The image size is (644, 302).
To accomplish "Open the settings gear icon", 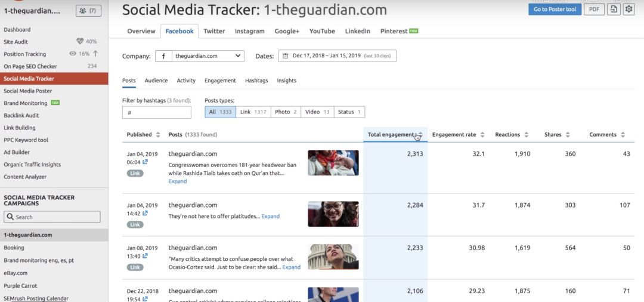I will 629,9.
